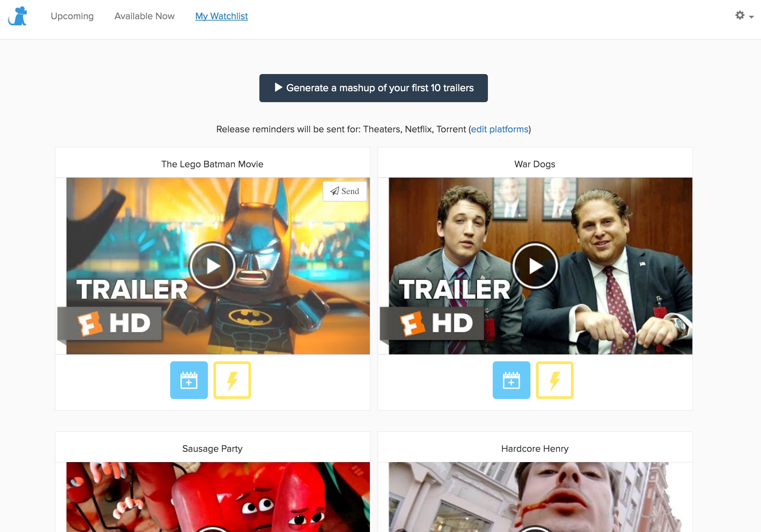Go to the Upcoming tab
The image size is (761, 532).
point(72,16)
